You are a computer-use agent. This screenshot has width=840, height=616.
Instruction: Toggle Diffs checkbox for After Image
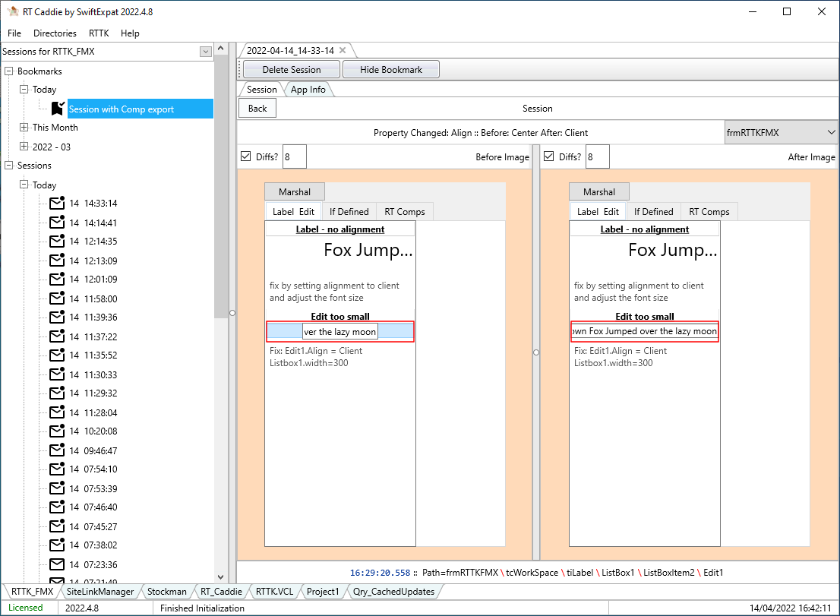pyautogui.click(x=548, y=156)
